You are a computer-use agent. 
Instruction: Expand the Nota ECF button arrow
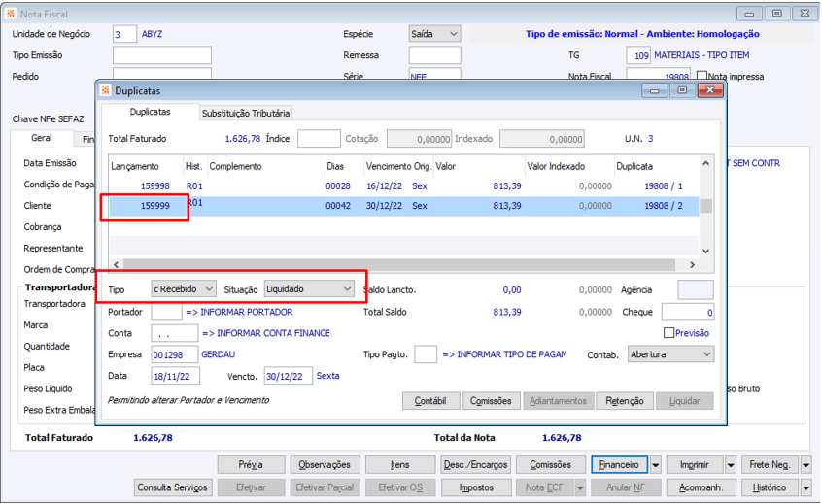pyautogui.click(x=580, y=487)
